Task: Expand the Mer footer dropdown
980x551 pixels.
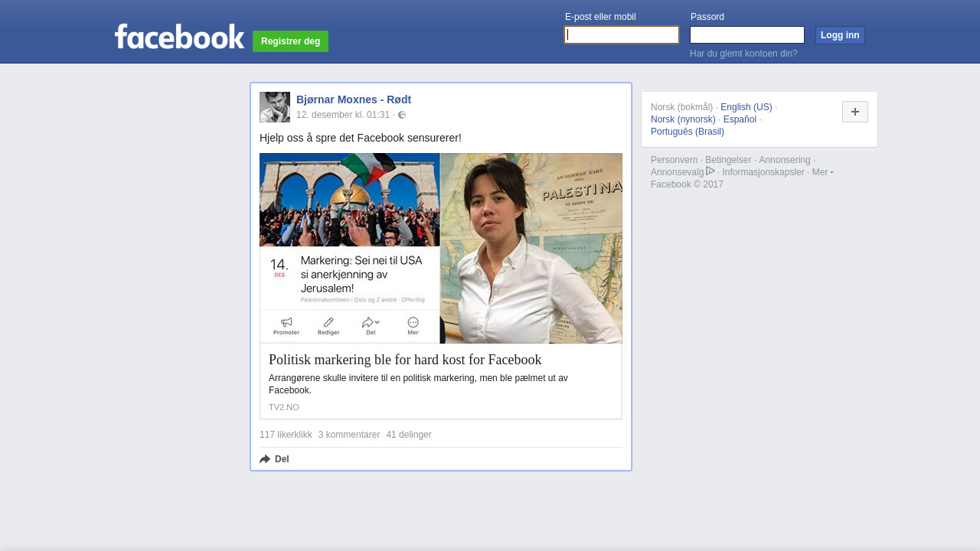Action: point(823,172)
